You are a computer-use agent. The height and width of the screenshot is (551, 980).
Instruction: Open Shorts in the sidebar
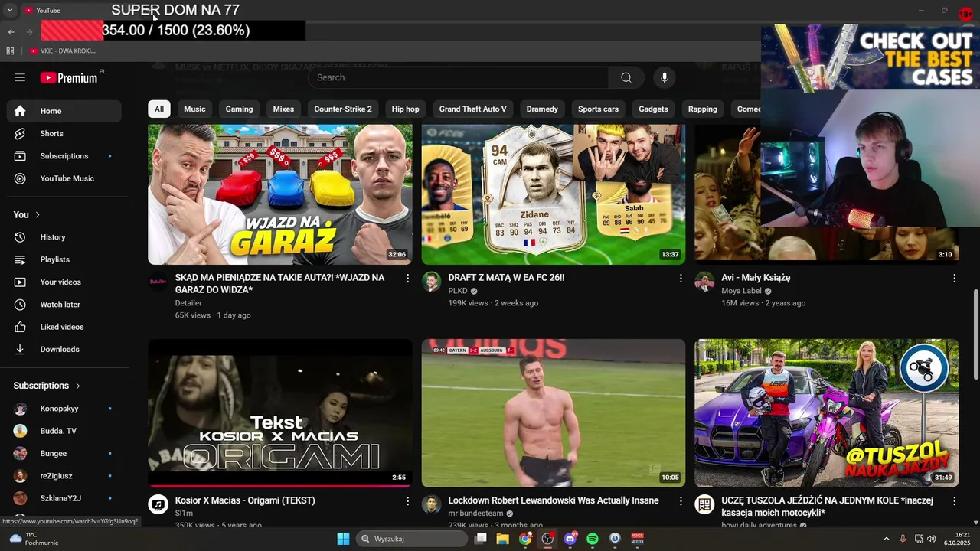[x=64, y=133]
